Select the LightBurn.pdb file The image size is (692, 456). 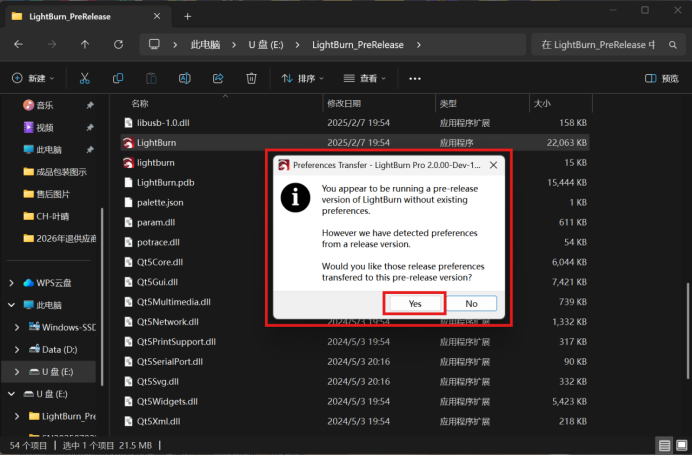165,182
